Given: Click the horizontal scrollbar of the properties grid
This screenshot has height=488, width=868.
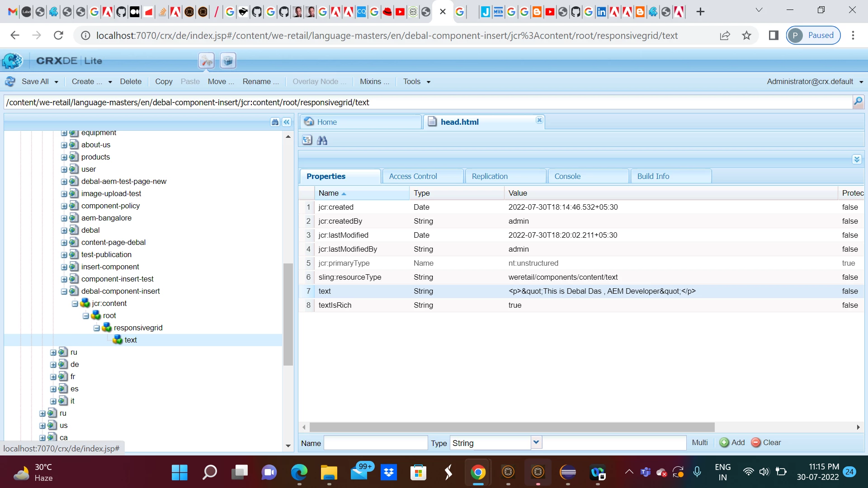Looking at the screenshot, I should tap(512, 427).
